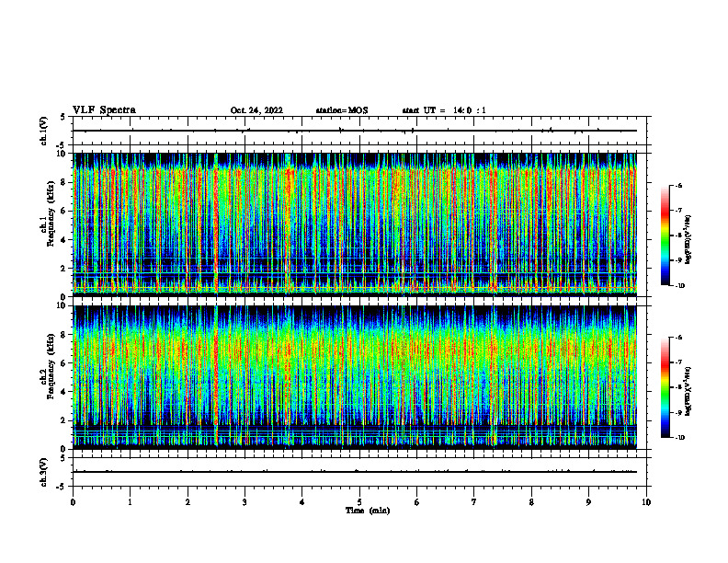Viewport: 728px width, 563px height.
Task: Click time axis tick label "1"
Action: pyautogui.click(x=130, y=502)
